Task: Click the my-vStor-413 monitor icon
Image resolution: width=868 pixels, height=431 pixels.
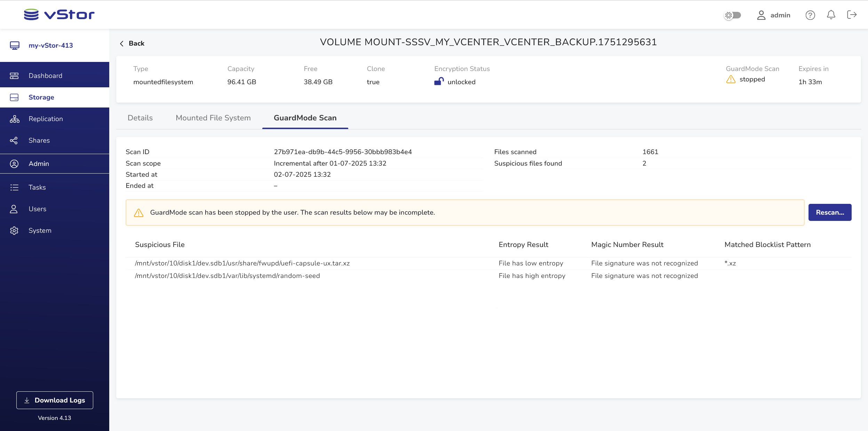Action: [14, 46]
